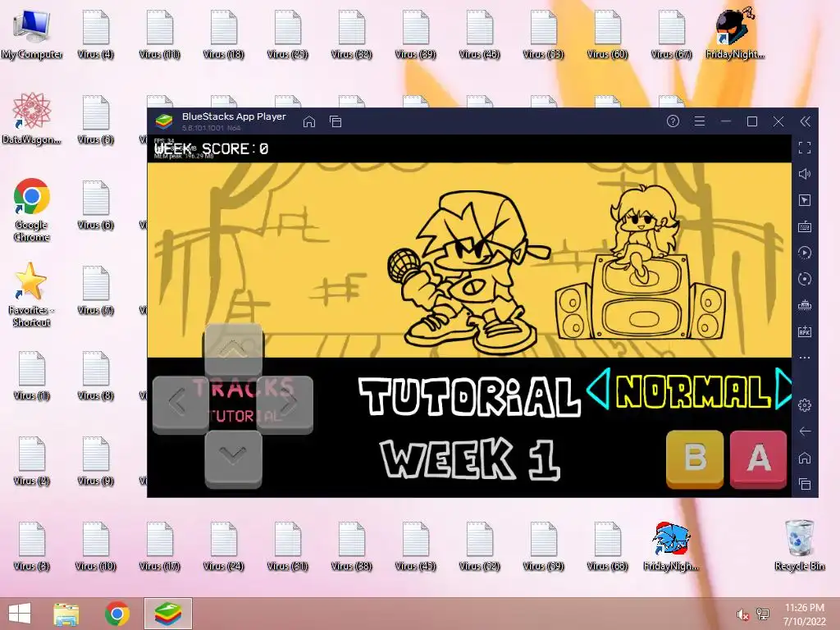Open BlueStacks home screen from title bar
Screen dimensions: 840x630
pyautogui.click(x=309, y=121)
